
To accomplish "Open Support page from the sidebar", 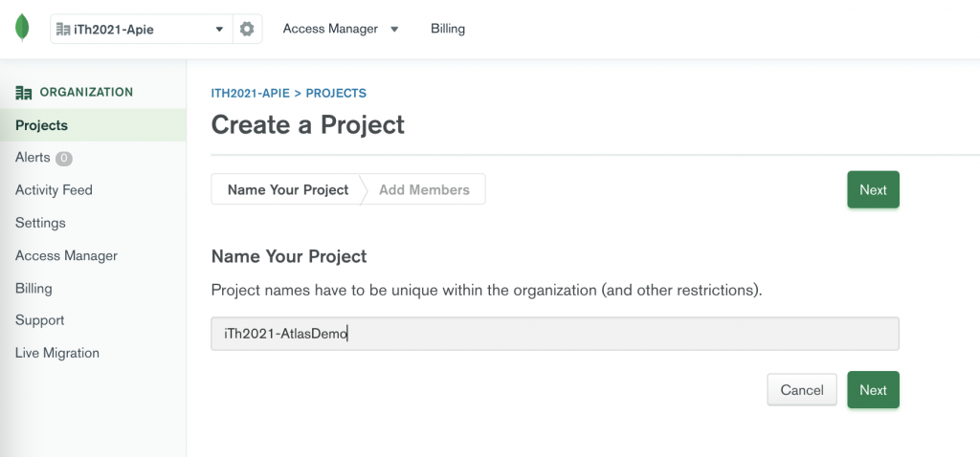I will coord(40,320).
